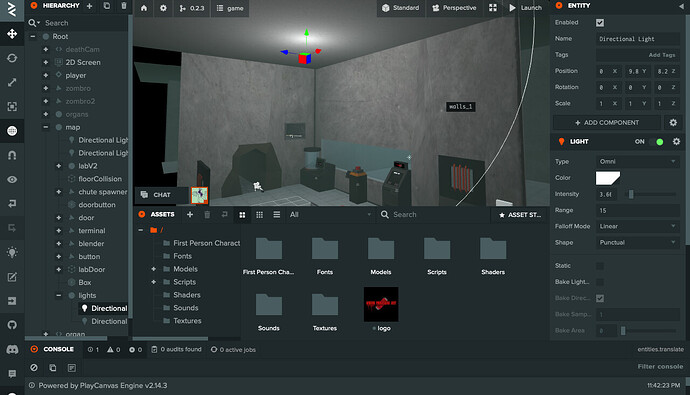
Task: Go to project home icon
Action: click(x=144, y=8)
